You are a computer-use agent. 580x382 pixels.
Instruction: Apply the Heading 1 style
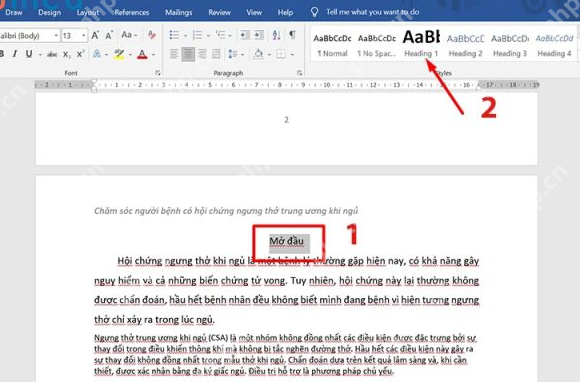tap(421, 45)
